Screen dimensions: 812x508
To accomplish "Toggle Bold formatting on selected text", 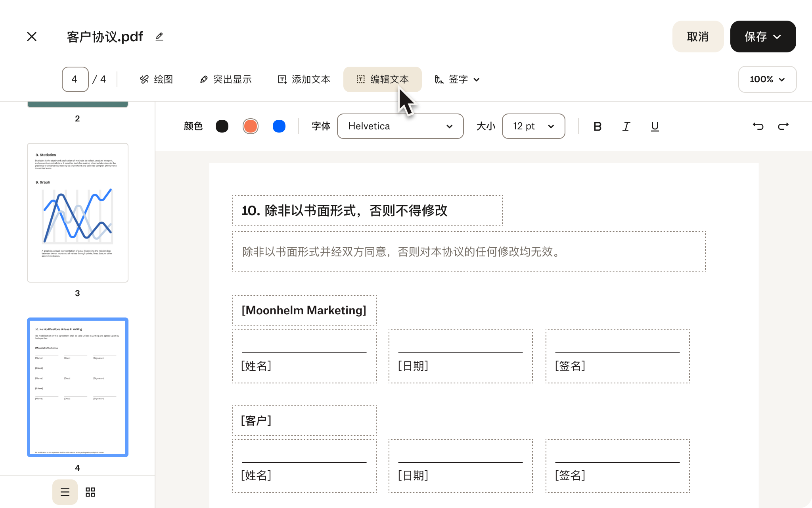I will (x=597, y=126).
